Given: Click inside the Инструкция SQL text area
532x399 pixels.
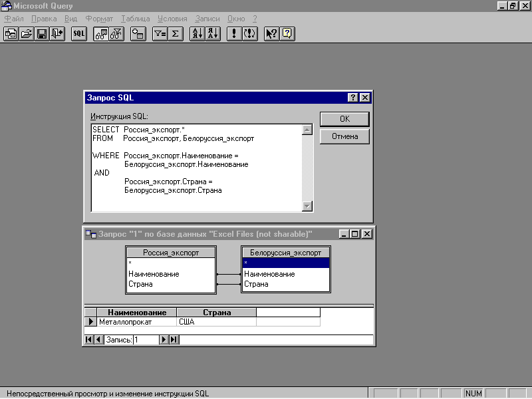Looking at the screenshot, I should 197,168.
